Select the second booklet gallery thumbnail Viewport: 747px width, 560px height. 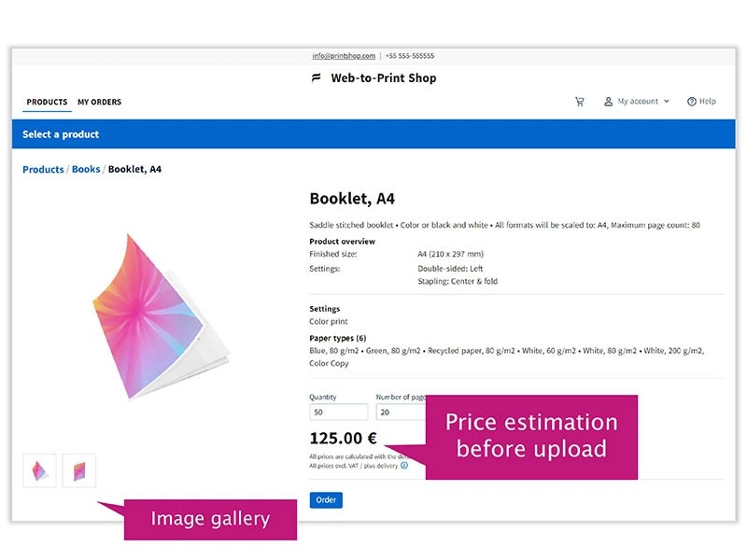coord(78,470)
